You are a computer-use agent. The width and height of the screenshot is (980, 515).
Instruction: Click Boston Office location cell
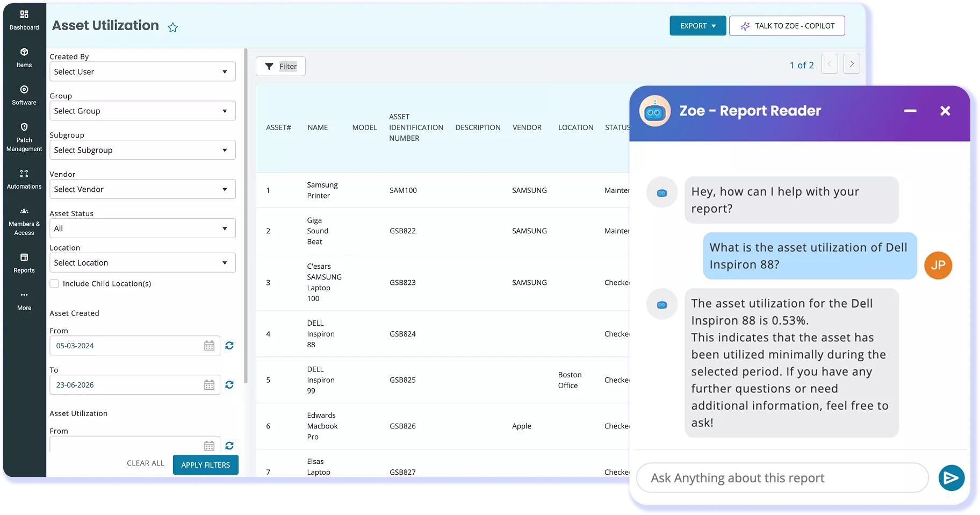click(x=570, y=380)
